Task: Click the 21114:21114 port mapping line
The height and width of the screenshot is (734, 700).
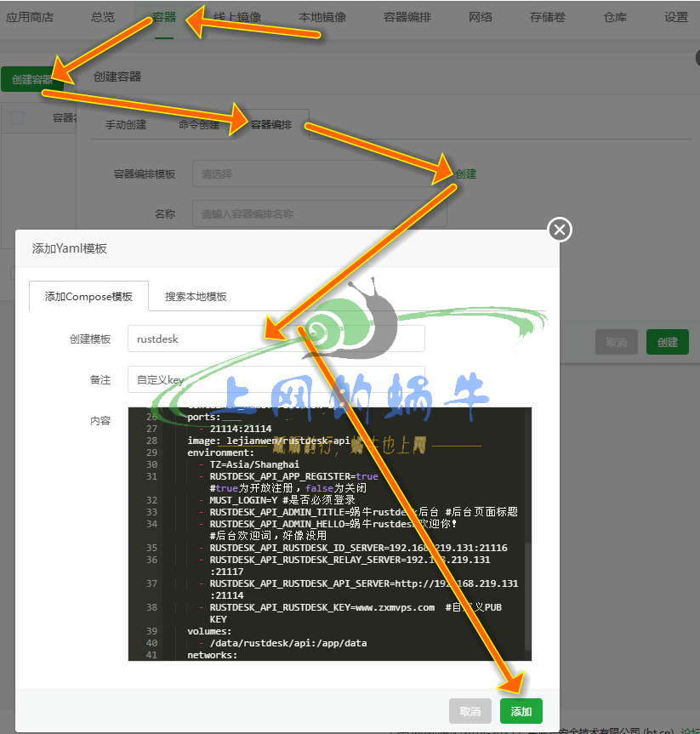Action: [x=241, y=429]
